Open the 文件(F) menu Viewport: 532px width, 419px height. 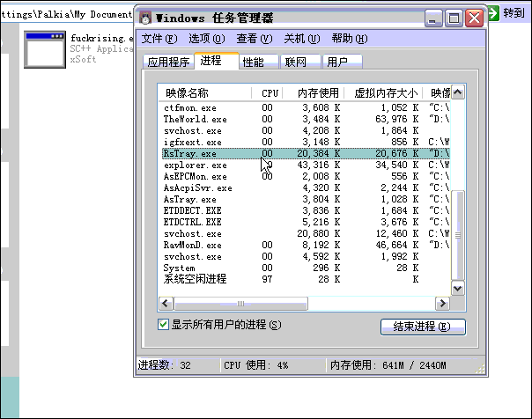coord(159,39)
